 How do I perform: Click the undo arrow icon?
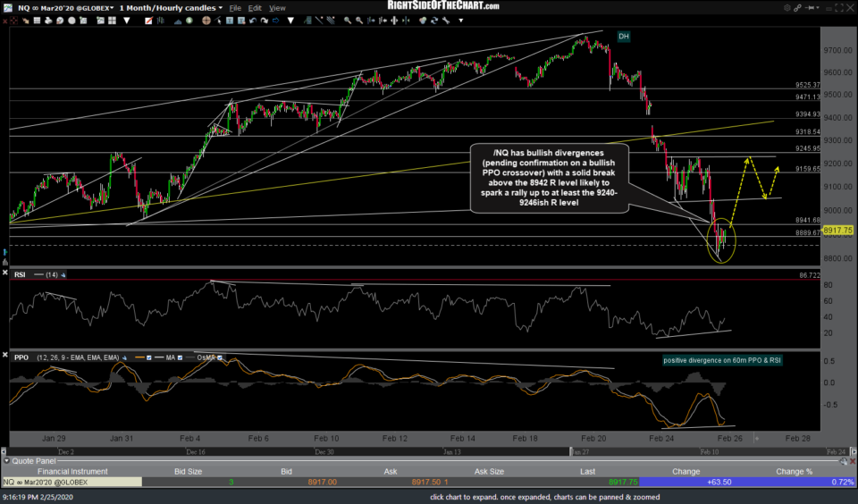253,21
